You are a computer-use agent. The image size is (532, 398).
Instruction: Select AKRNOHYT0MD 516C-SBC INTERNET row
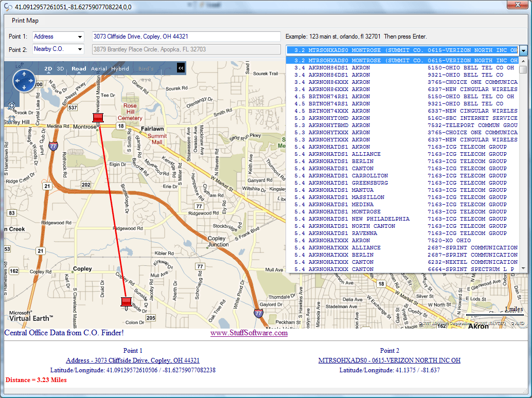(x=403, y=118)
